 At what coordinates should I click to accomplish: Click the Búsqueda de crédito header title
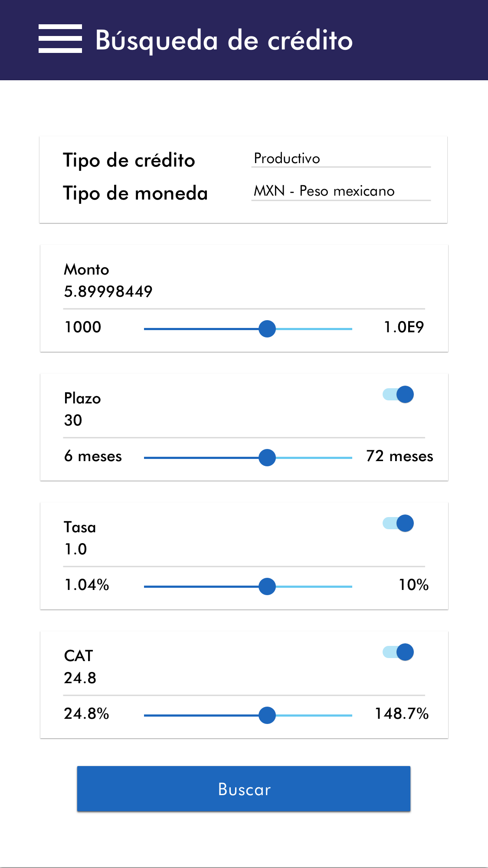coord(224,40)
